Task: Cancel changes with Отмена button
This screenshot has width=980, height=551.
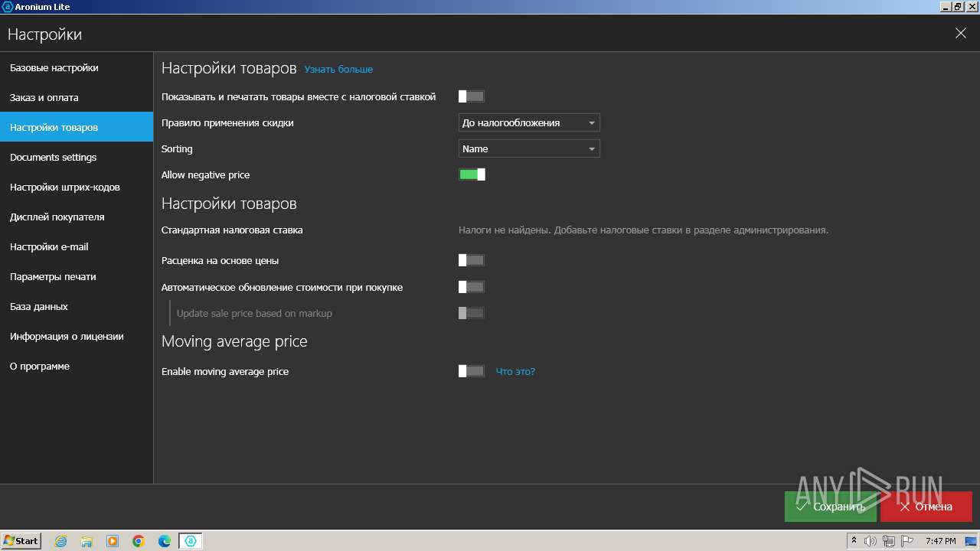Action: pyautogui.click(x=926, y=507)
